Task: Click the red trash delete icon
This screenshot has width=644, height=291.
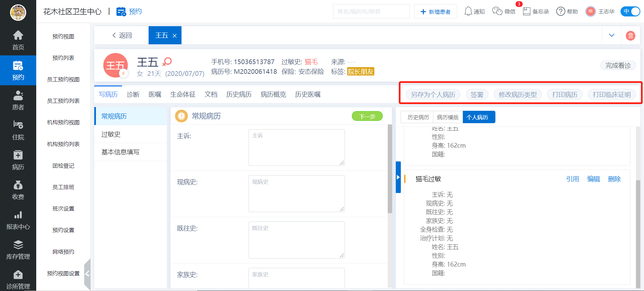Action: [x=631, y=35]
